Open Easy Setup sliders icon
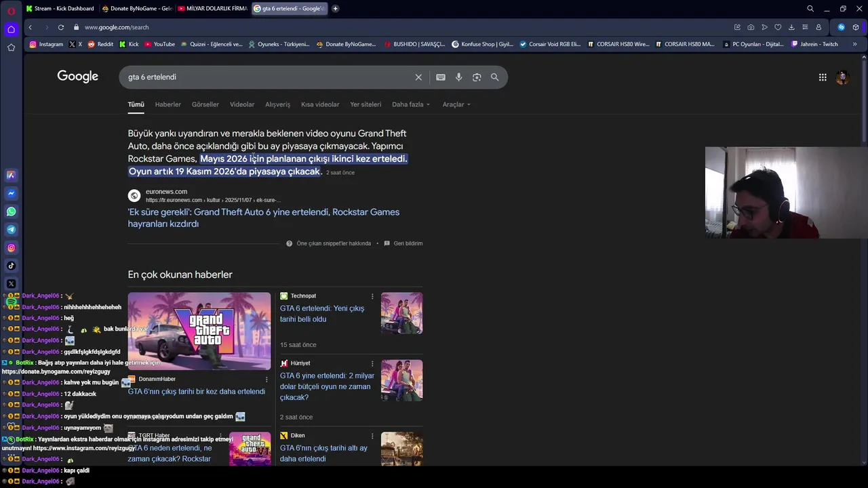868x488 pixels. 805,27
